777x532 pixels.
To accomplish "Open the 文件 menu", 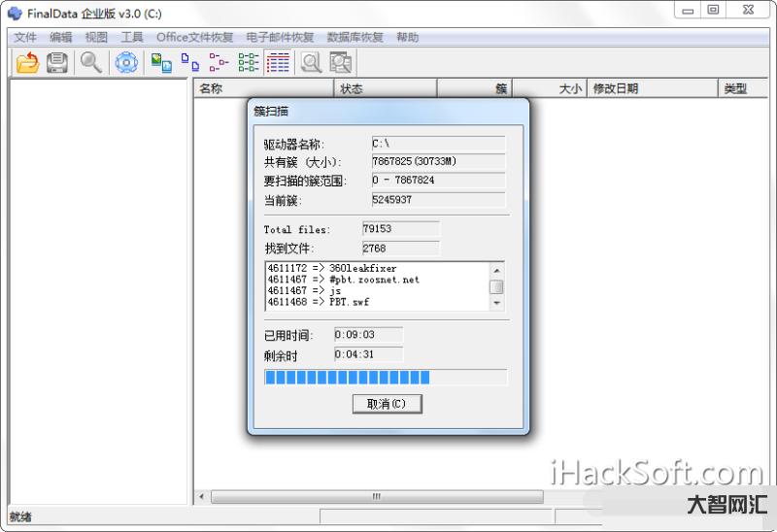I will (25, 38).
